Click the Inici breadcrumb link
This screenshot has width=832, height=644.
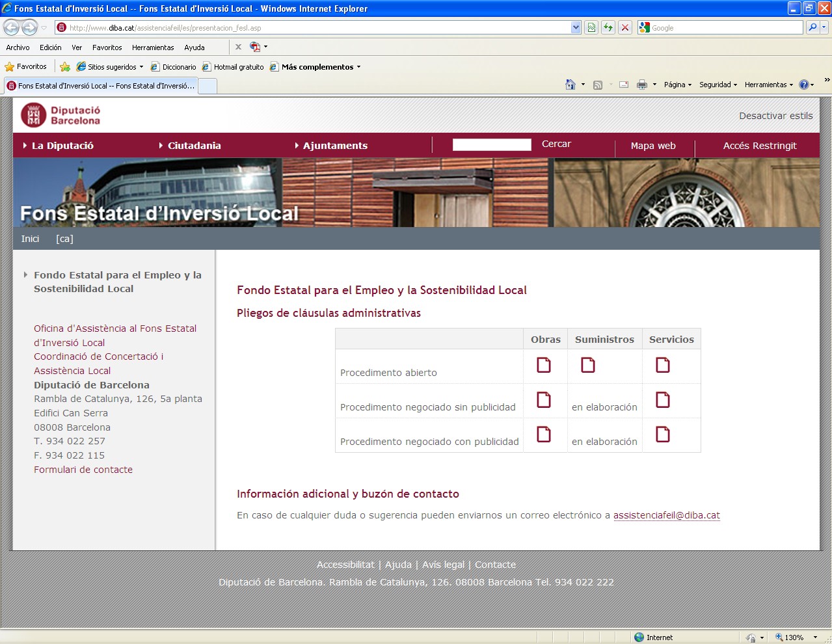30,239
